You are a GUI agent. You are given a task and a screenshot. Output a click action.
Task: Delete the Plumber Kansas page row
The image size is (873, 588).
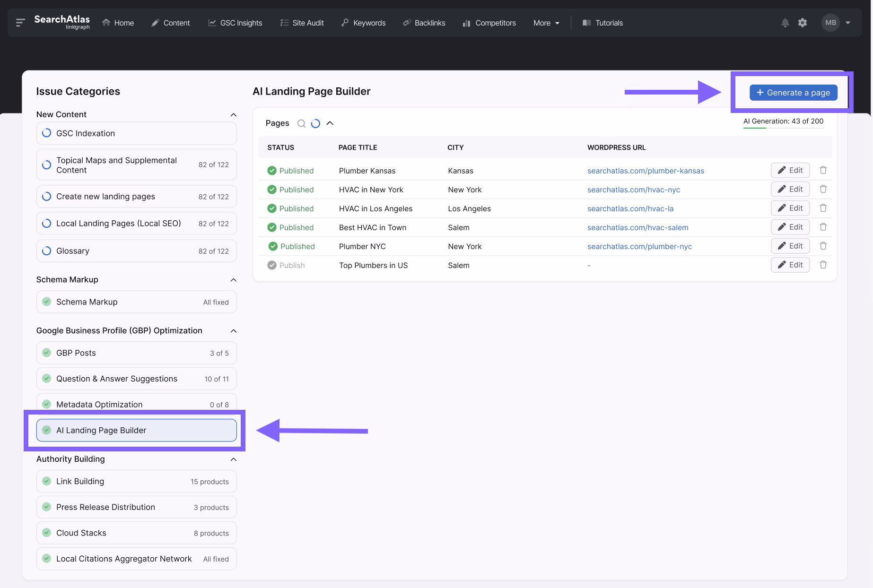tap(823, 170)
